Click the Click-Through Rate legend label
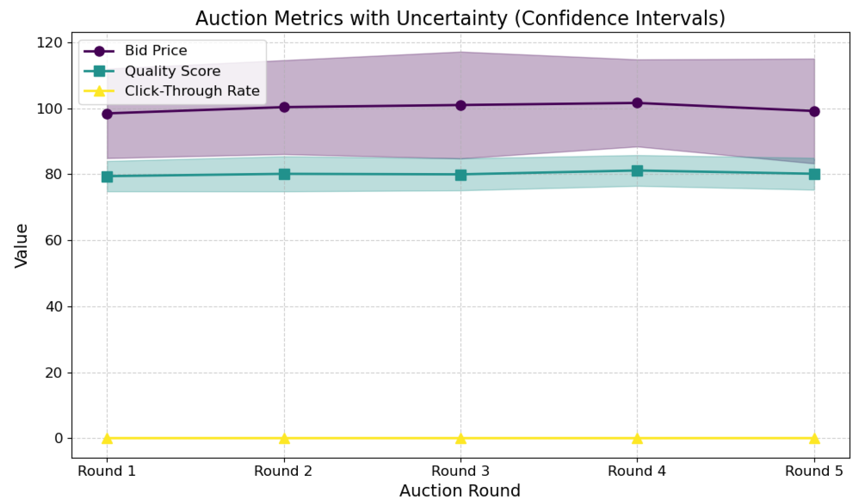 point(192,91)
